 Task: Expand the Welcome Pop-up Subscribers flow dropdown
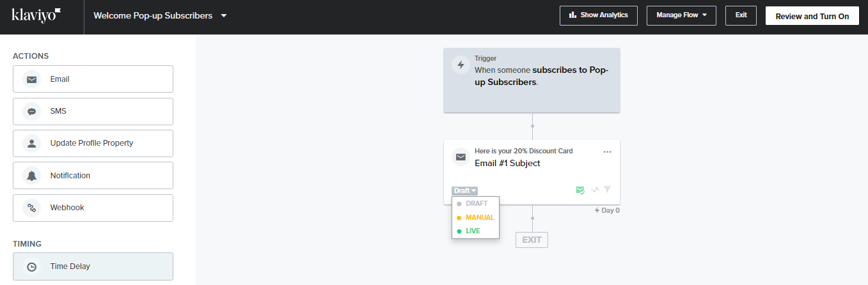point(224,15)
